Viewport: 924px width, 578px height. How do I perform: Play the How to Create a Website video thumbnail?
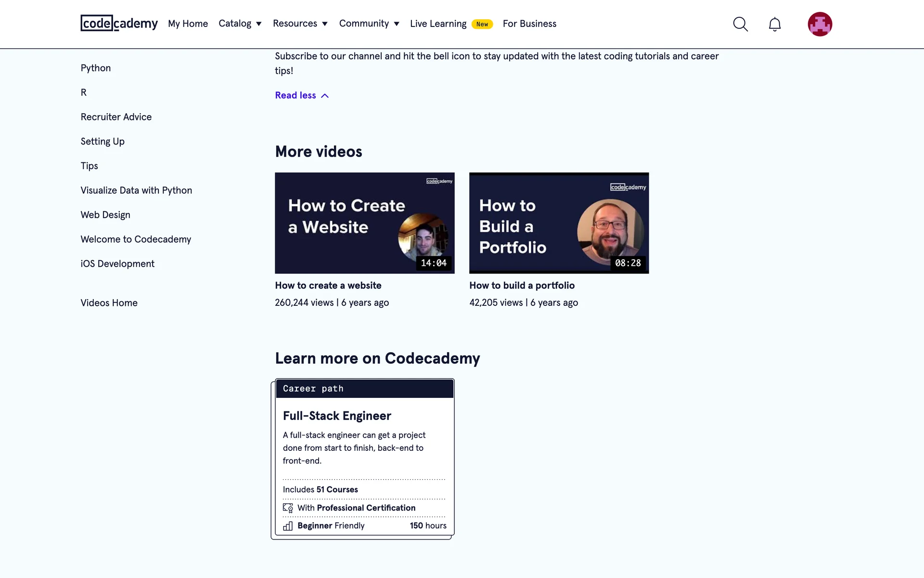(364, 223)
